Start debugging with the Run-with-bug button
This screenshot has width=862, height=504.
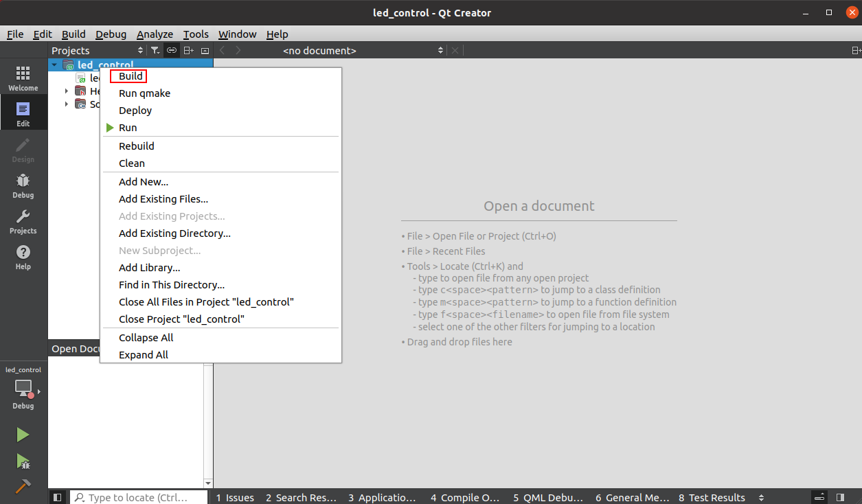click(x=23, y=461)
